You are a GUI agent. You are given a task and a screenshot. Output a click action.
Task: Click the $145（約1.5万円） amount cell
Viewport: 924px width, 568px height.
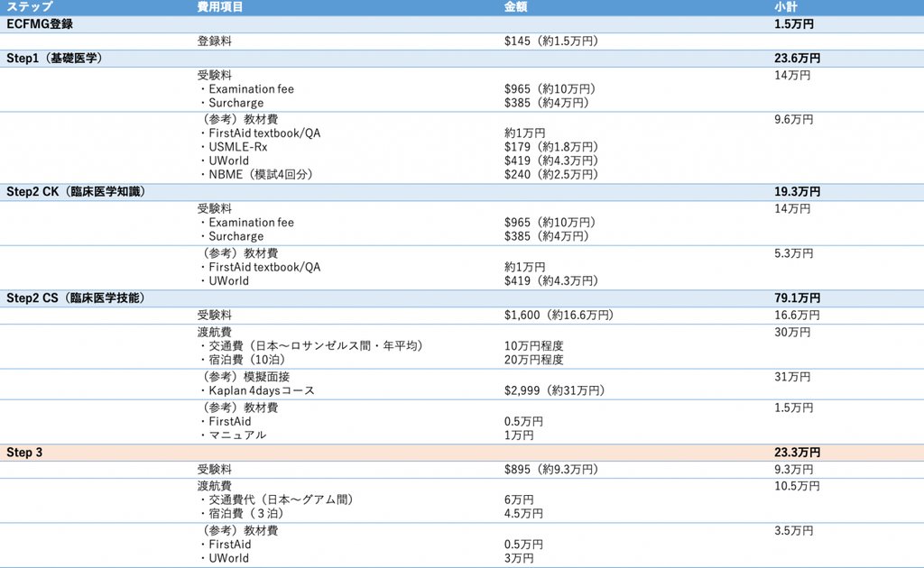click(550, 41)
